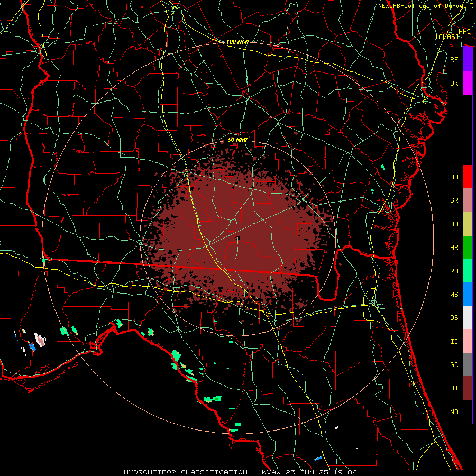Click the RF legend label

click(x=454, y=59)
